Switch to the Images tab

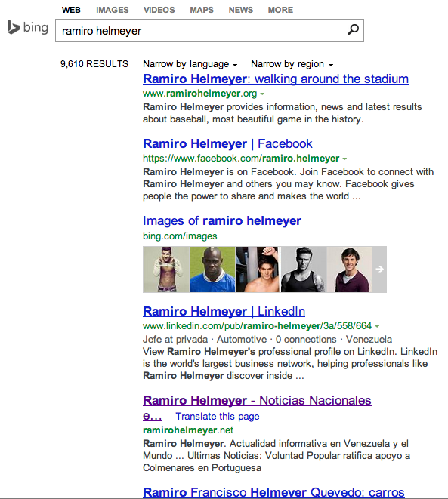coord(113,10)
